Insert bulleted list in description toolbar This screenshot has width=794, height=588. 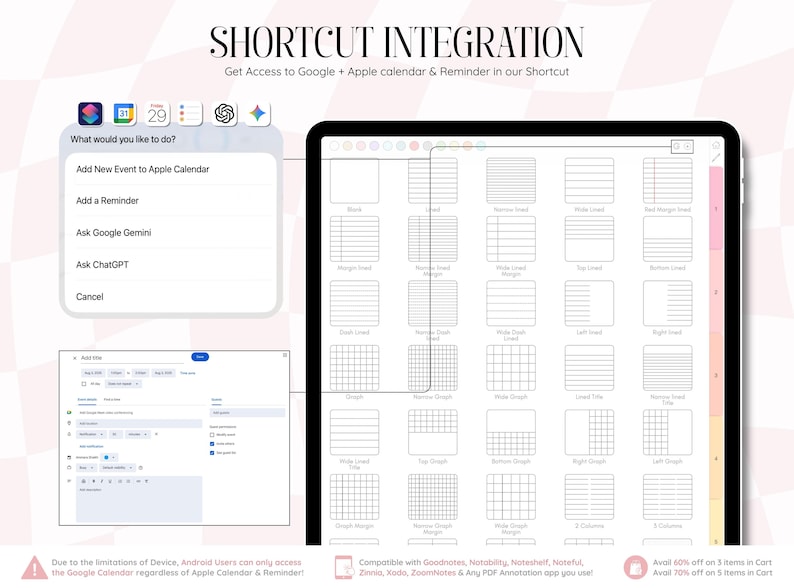[x=128, y=481]
